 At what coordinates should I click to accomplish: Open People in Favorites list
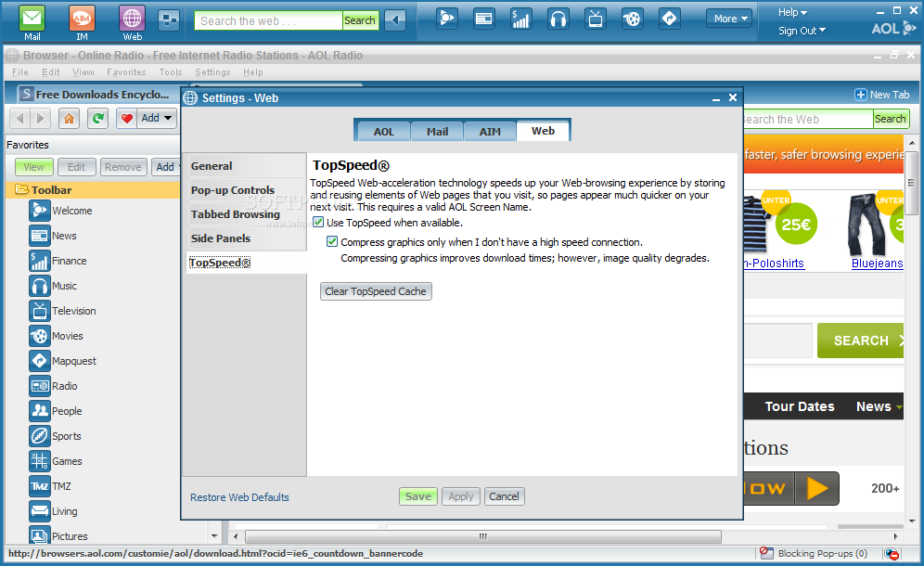point(56,411)
